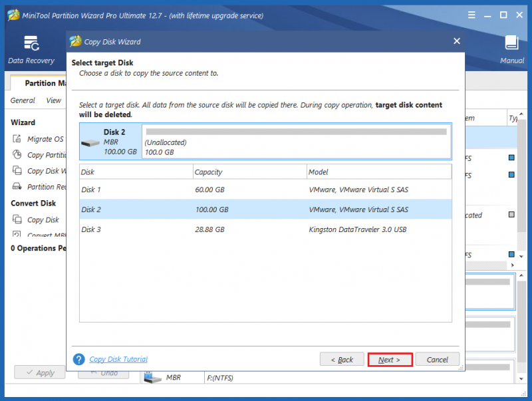Viewport: 532px width, 401px height.
Task: Open the General menu
Action: [x=23, y=100]
